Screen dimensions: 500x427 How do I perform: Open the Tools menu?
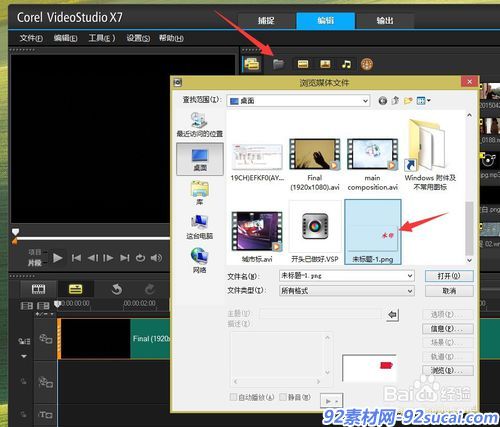[102, 38]
